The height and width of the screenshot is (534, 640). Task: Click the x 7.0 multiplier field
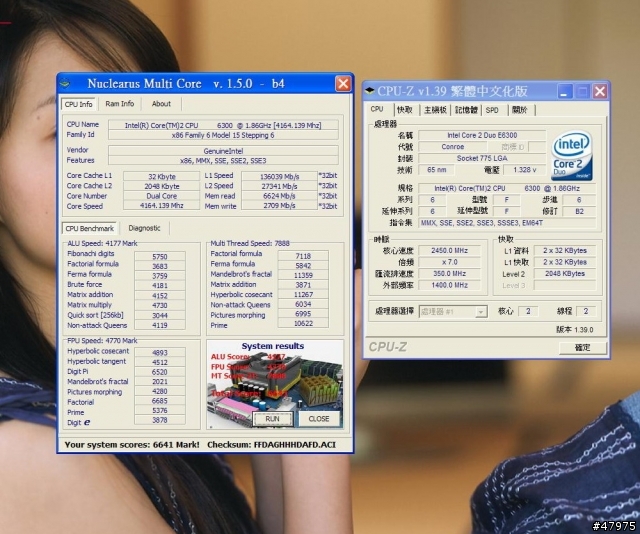[449, 262]
